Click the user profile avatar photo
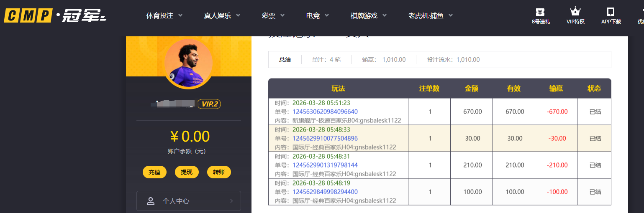Screen dimensions: 644x213 188,63
